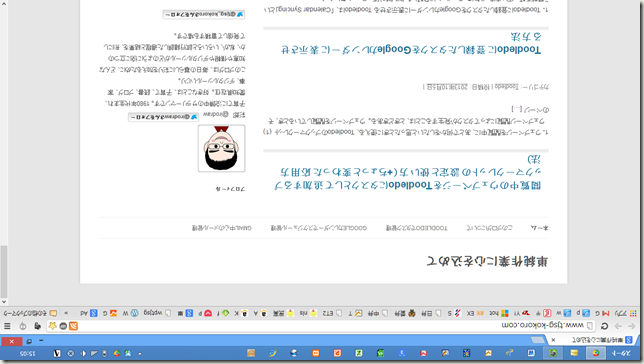Open Internet Explorer from the taskbar
This screenshot has width=644, height=364.
coord(273,353)
